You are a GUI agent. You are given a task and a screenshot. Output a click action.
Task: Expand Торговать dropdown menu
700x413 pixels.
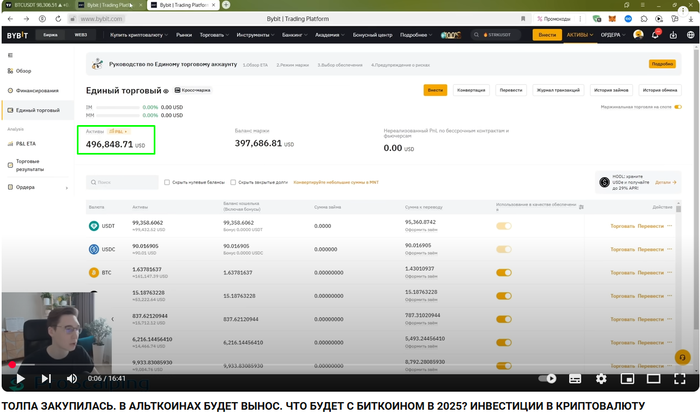pyautogui.click(x=214, y=35)
